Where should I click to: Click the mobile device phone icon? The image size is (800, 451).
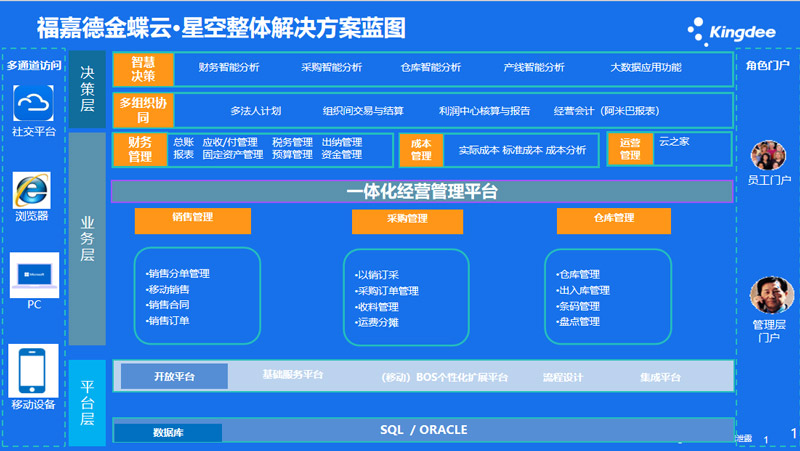click(x=35, y=368)
